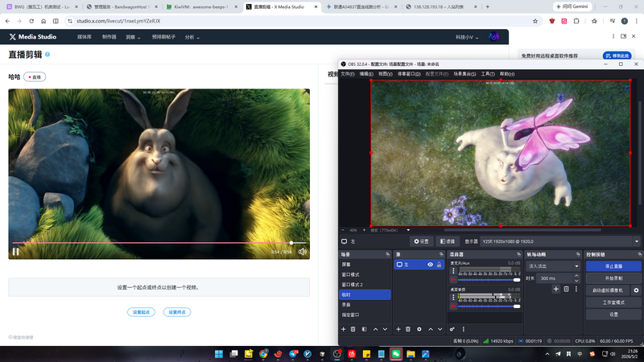The image size is (644, 362).
Task: Toggle the lock on the source
Action: tap(439, 265)
